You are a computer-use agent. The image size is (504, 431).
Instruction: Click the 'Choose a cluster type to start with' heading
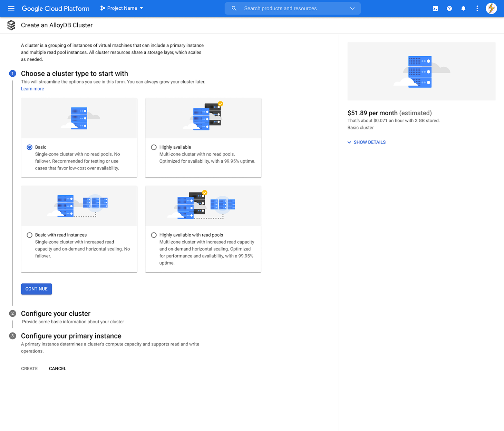coord(75,74)
